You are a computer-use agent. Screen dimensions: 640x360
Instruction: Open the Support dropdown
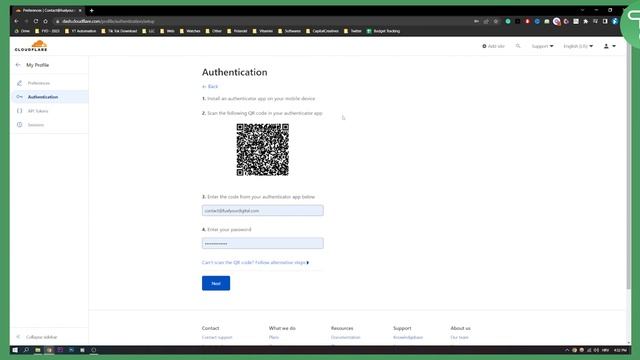tap(542, 46)
